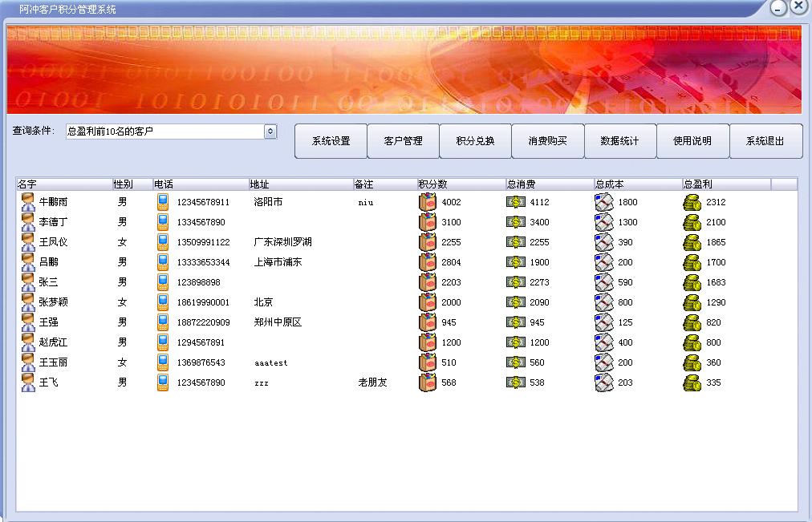Open the 查询条件 dropdown arrow
The width and height of the screenshot is (812, 522).
click(x=270, y=131)
